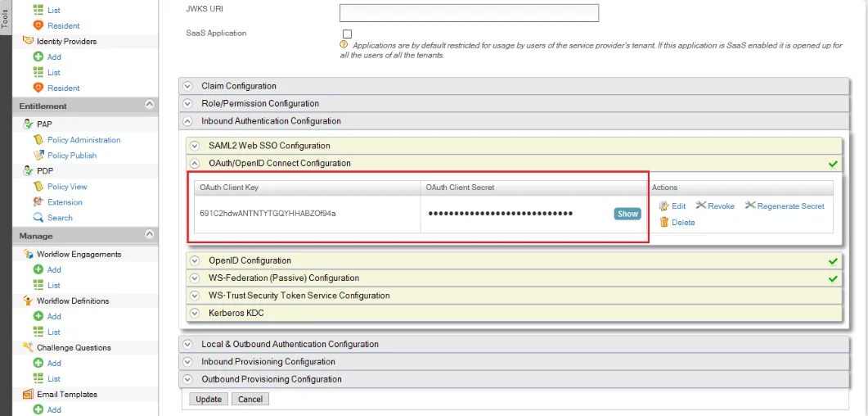
Task: Collapse the Manage menu section
Action: click(x=149, y=235)
